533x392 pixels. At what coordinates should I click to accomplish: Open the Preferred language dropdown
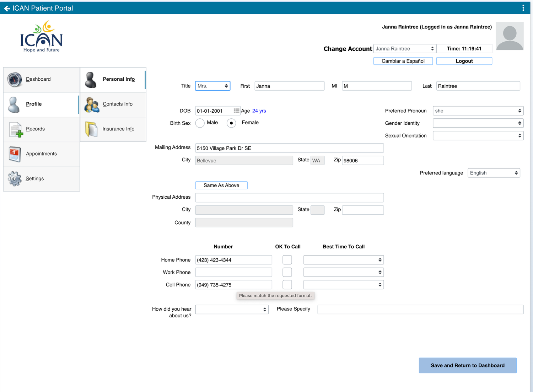(494, 173)
